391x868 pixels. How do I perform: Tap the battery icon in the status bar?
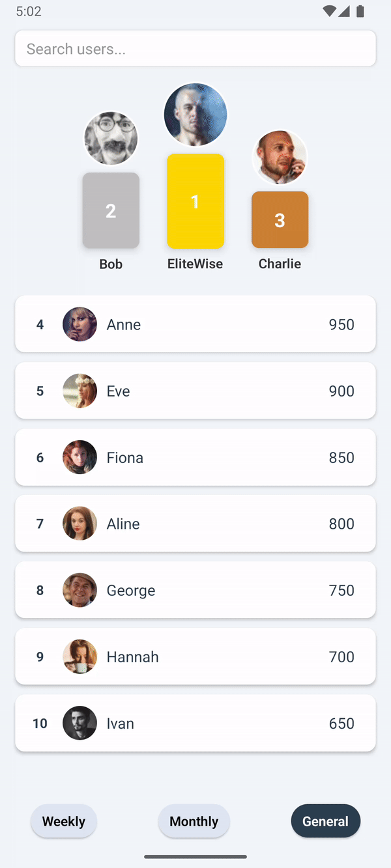point(360,11)
